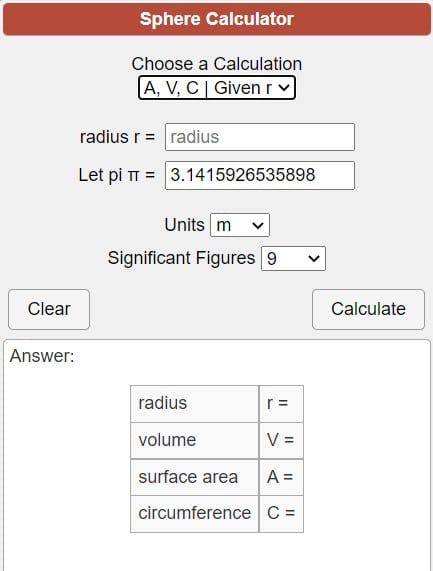Click the Units label text
Image resolution: width=433 pixels, height=571 pixels.
tap(184, 225)
